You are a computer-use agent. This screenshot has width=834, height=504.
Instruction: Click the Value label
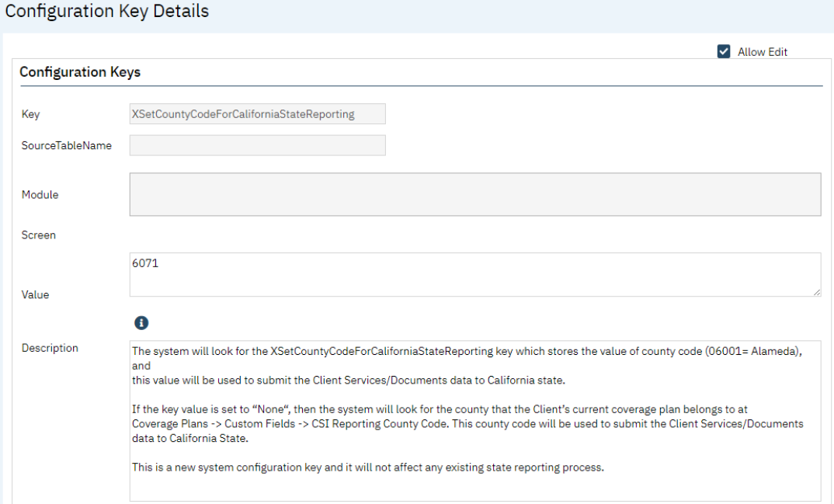click(36, 294)
